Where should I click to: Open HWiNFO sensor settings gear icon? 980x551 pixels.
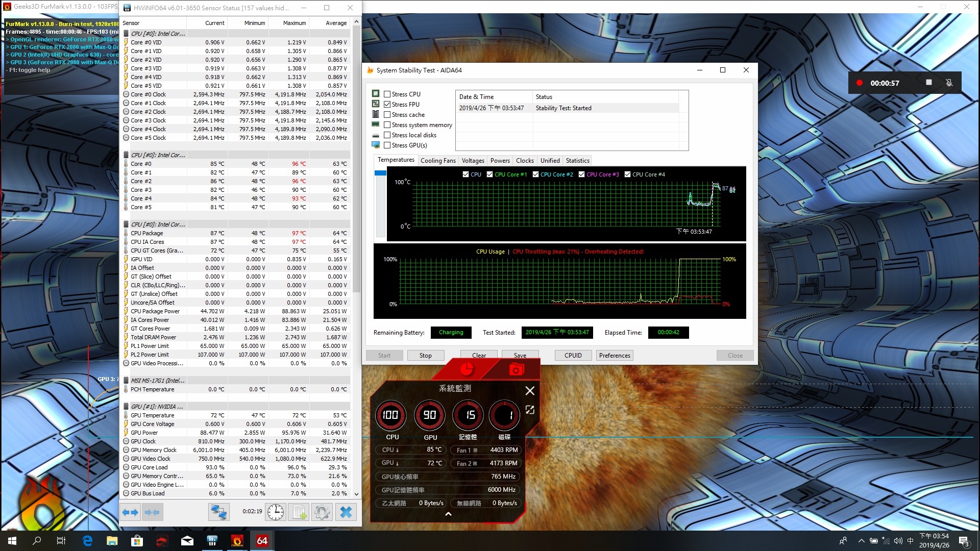(322, 512)
